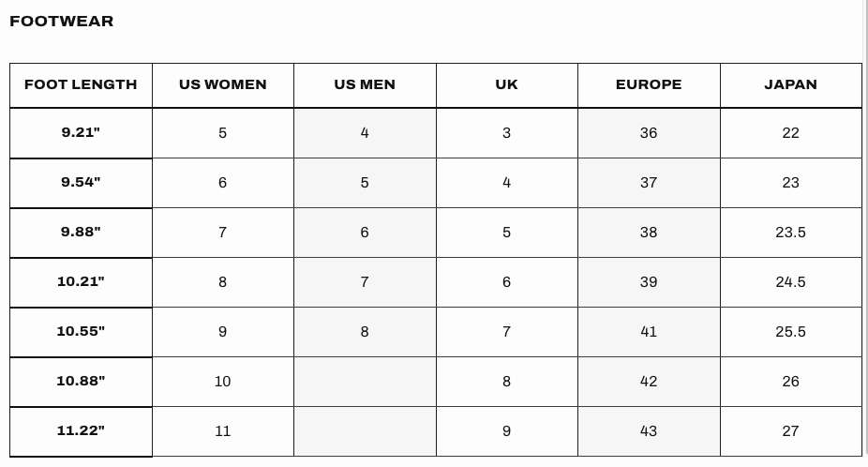Select the UK column header

click(506, 84)
